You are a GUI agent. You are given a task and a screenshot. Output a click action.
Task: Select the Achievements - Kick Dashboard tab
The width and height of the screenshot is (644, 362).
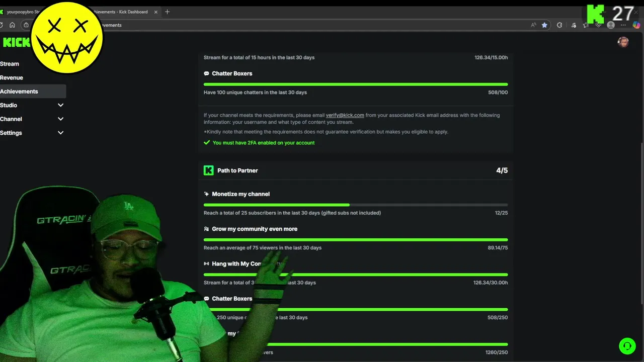point(126,12)
